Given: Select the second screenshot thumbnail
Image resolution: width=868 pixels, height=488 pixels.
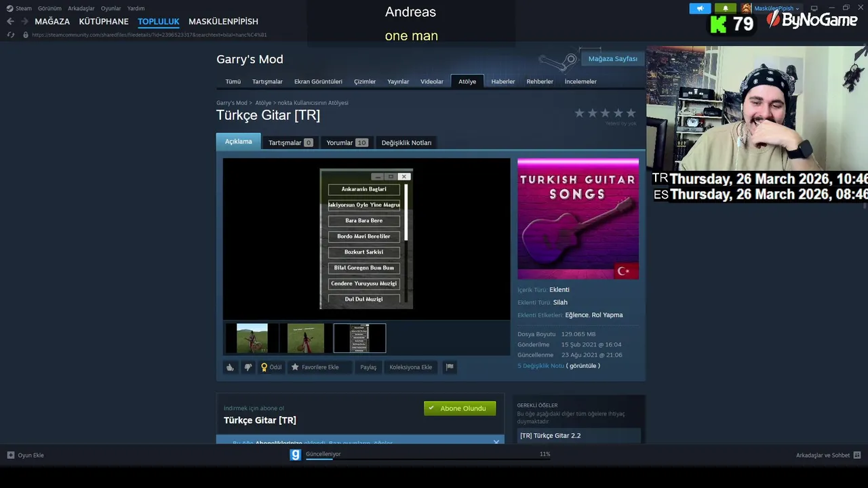Looking at the screenshot, I should (x=306, y=338).
